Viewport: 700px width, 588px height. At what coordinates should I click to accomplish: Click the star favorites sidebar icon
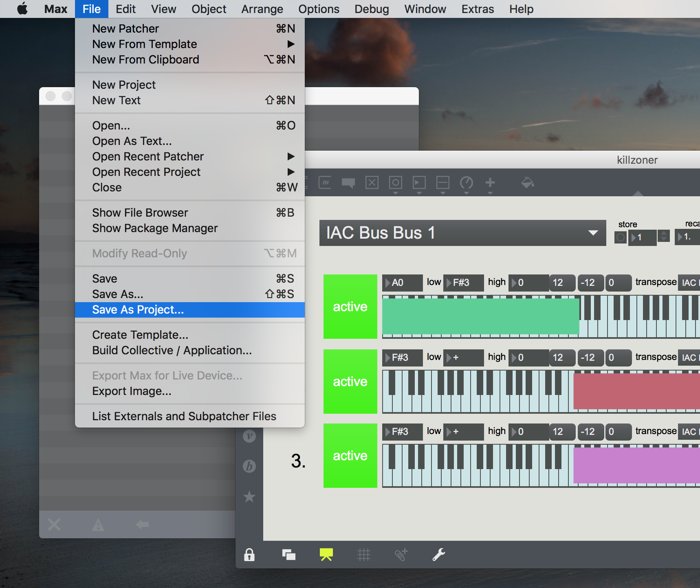click(249, 497)
